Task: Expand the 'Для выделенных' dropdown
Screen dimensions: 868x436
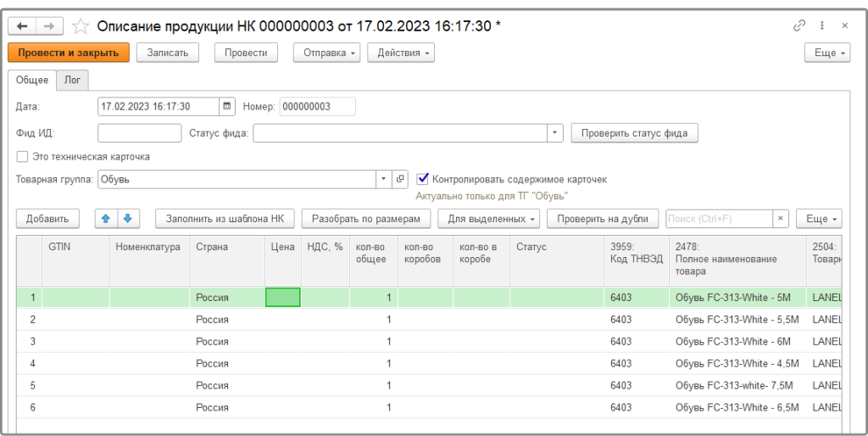Action: tap(489, 218)
